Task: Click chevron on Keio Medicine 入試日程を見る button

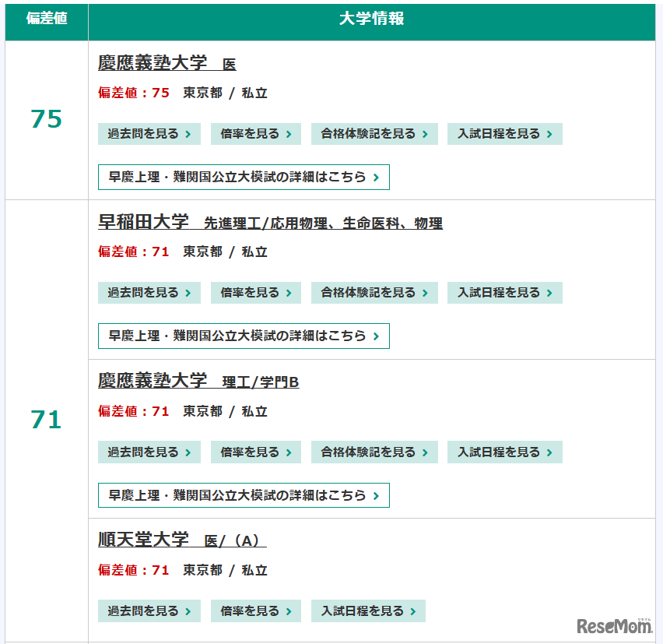Action: [552, 134]
